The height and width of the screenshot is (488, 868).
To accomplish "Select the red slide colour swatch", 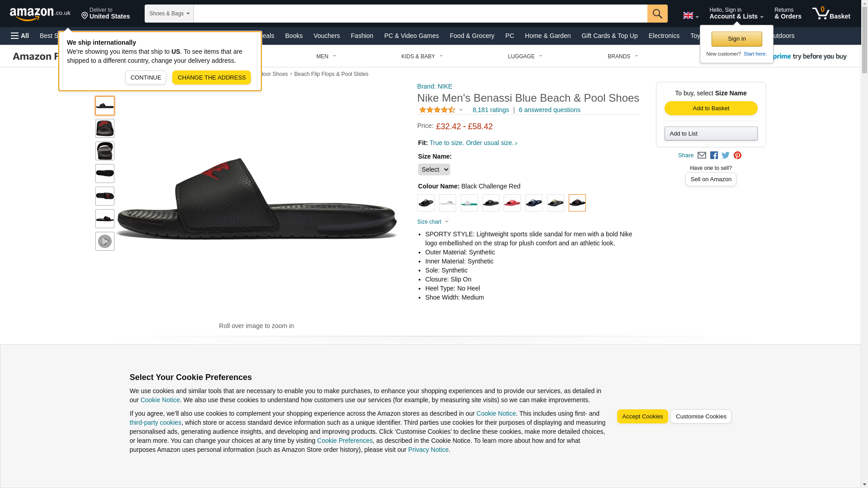I will [x=512, y=203].
